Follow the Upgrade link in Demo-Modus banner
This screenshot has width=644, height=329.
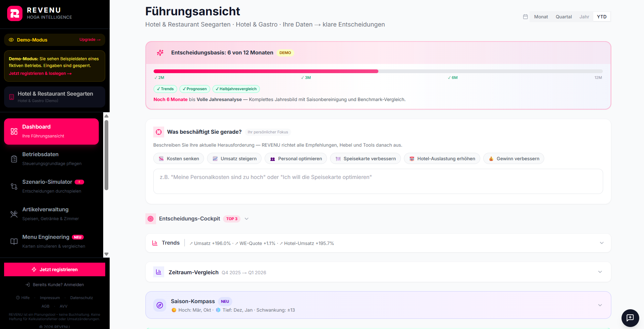coord(90,39)
